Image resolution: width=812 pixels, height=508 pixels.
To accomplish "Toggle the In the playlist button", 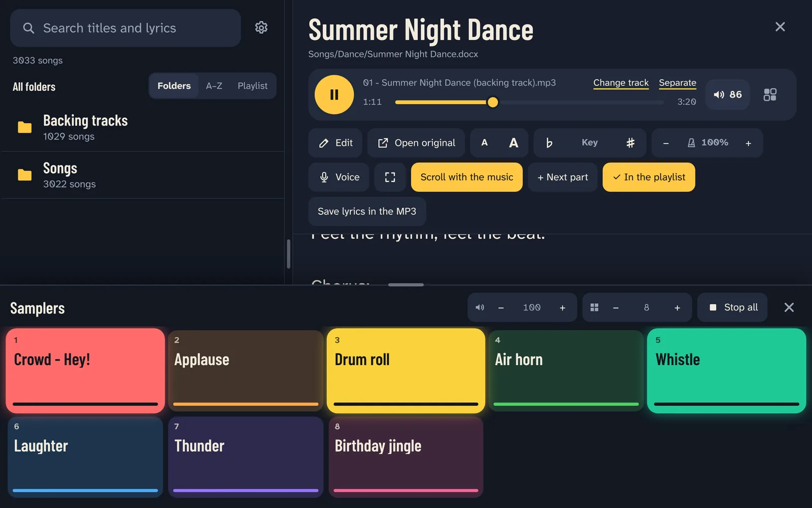I will (x=649, y=177).
